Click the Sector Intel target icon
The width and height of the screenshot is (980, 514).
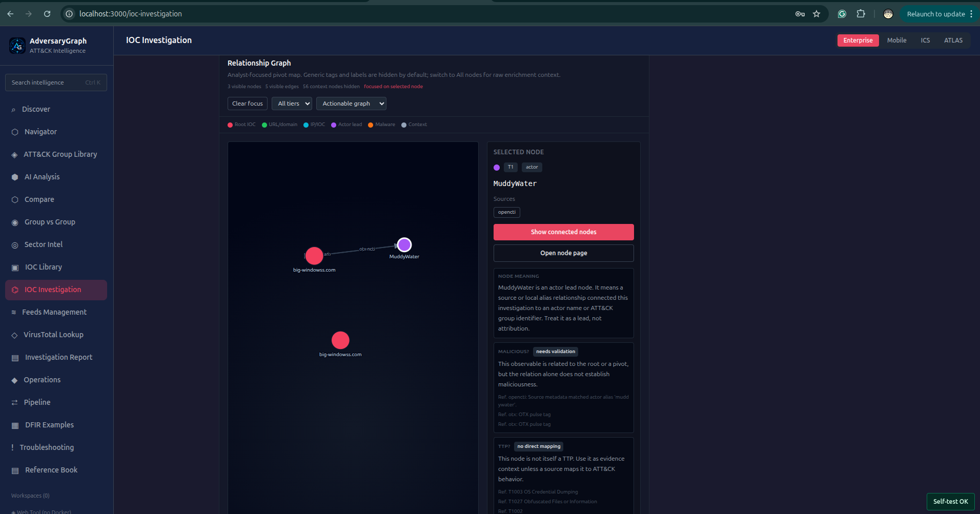tap(15, 245)
